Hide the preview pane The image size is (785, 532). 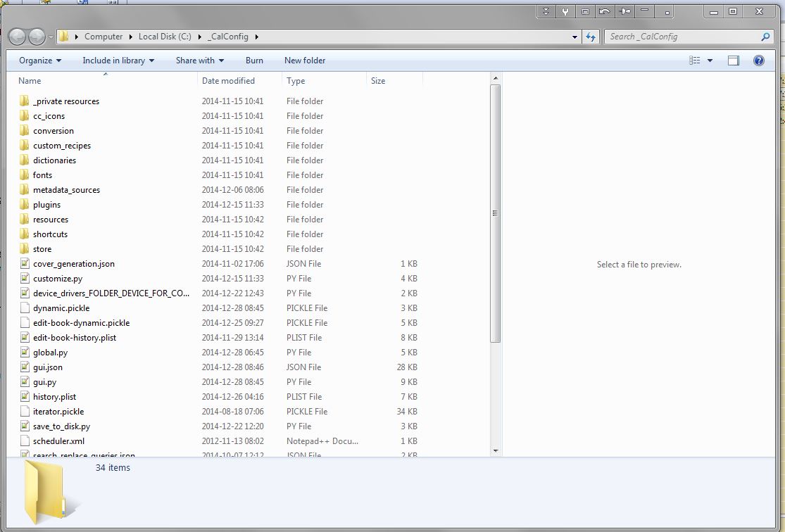pyautogui.click(x=734, y=61)
